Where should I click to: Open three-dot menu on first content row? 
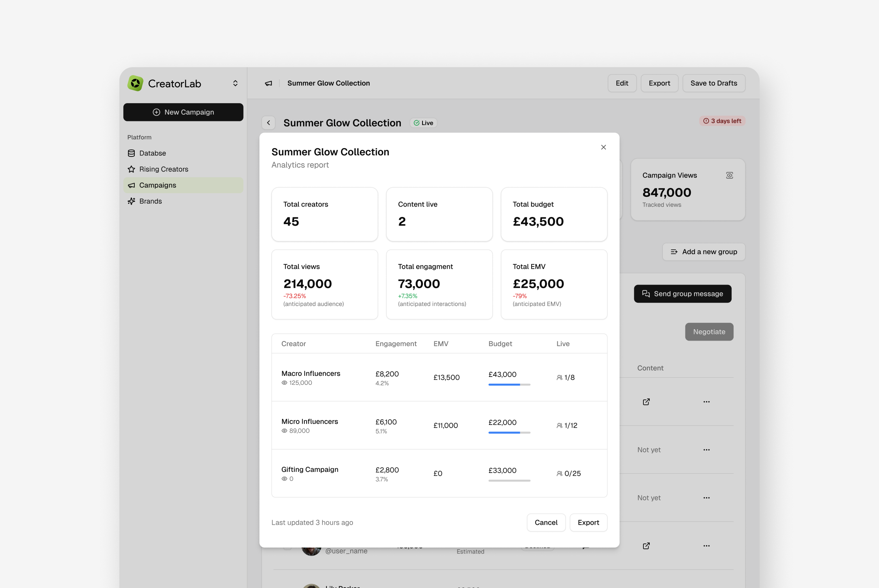[706, 402]
